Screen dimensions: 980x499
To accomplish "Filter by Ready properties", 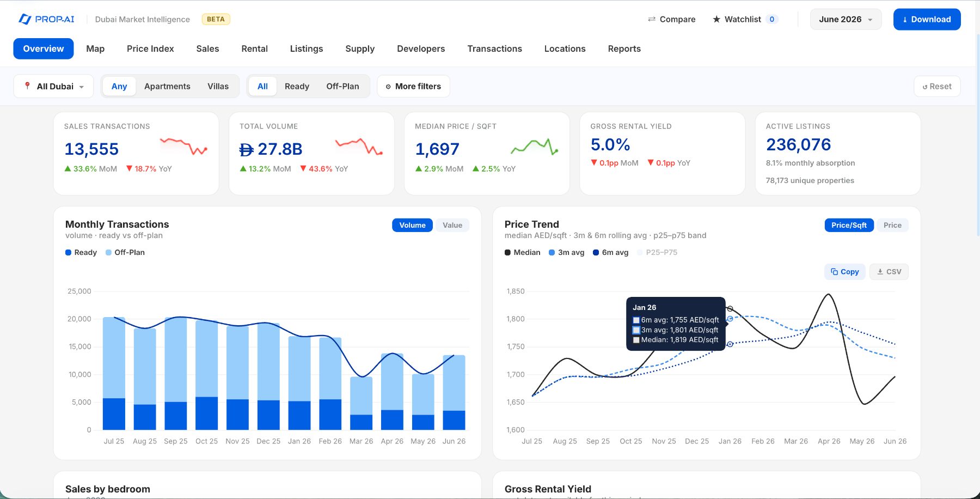I will click(297, 86).
